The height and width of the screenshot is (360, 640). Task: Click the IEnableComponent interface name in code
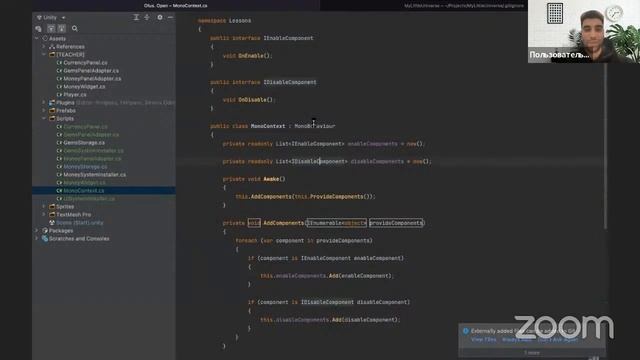pos(288,38)
